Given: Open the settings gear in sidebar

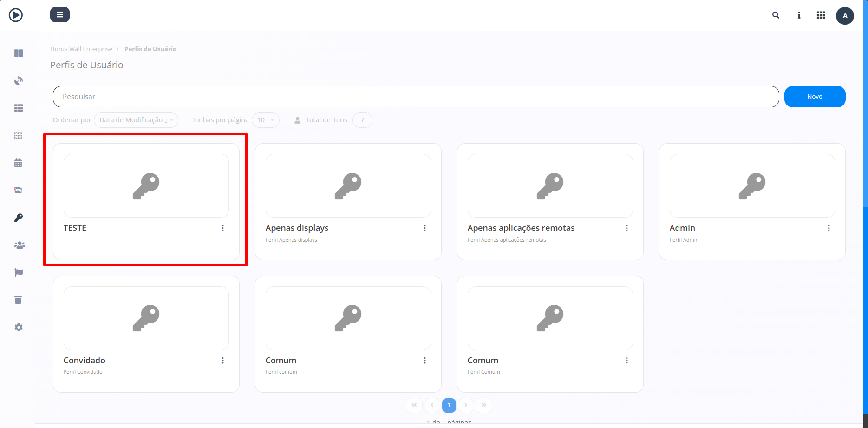Looking at the screenshot, I should (x=19, y=327).
